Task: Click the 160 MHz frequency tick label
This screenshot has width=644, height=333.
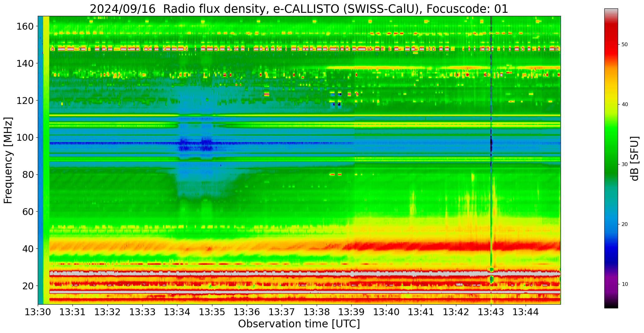Action: pos(25,26)
